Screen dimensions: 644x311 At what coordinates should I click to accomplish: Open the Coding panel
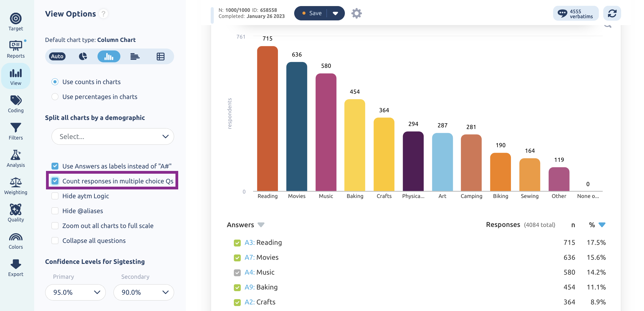[x=16, y=104]
